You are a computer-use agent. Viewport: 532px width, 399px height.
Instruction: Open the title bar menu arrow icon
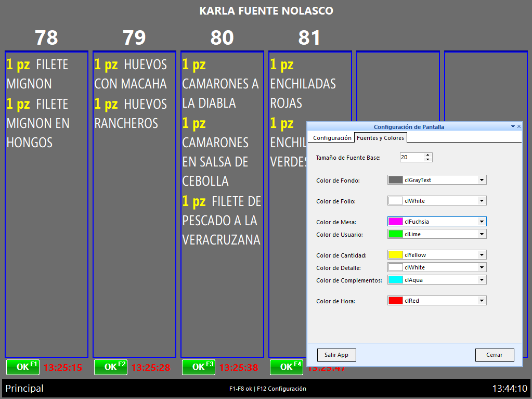tap(513, 126)
